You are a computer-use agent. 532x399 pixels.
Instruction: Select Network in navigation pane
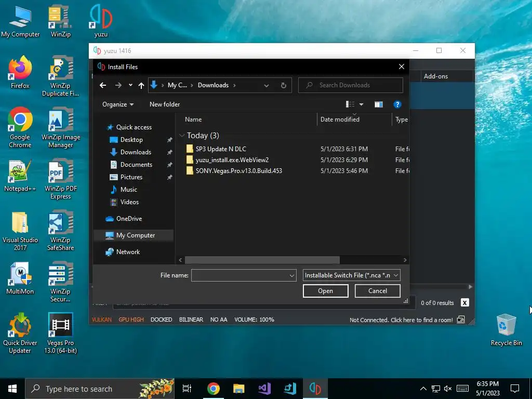(128, 252)
